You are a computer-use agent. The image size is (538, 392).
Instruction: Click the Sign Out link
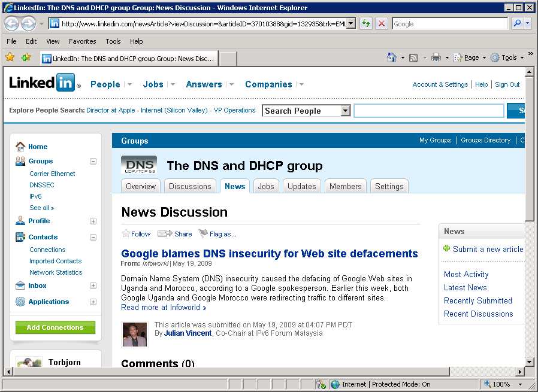507,84
